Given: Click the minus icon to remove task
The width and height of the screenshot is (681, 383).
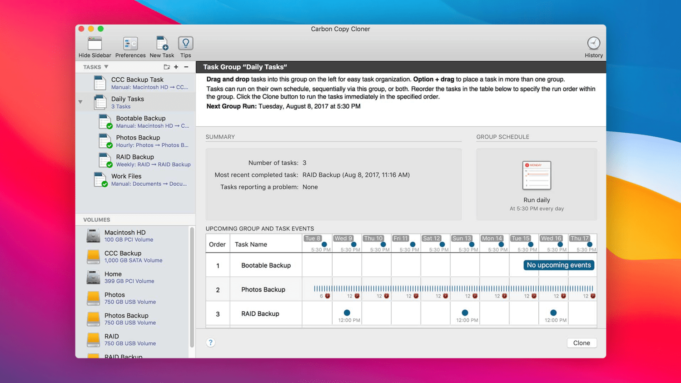Looking at the screenshot, I should (186, 67).
